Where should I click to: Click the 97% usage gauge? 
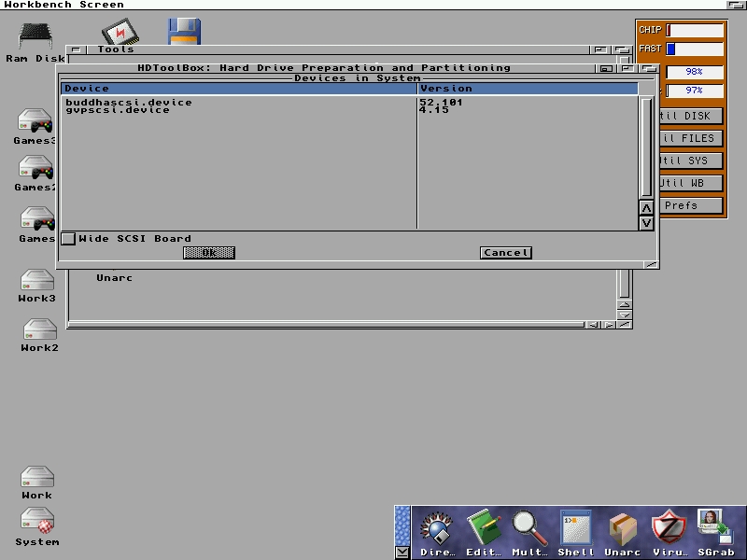[695, 90]
